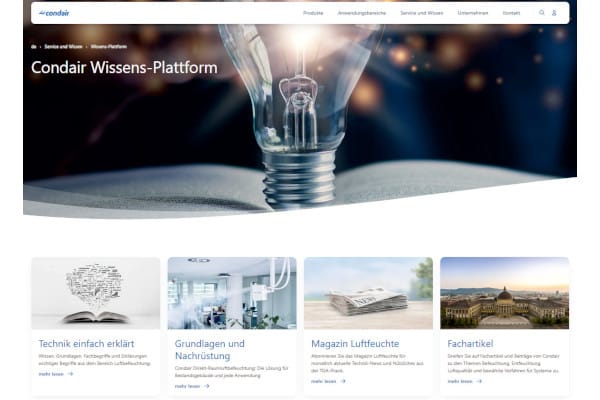Click arrow icon under Grundlagen und Nachrüstung
Image resolution: width=600 pixels, height=400 pixels.
coord(207,386)
